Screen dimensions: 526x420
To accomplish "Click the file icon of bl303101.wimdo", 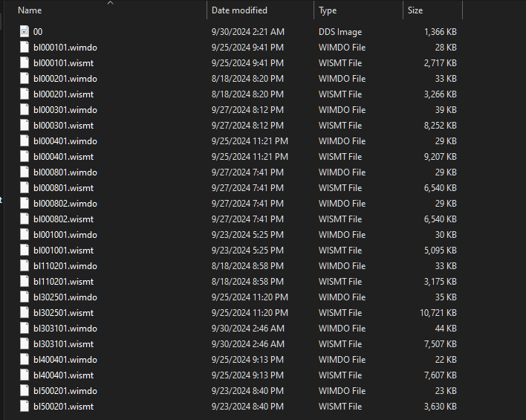I will point(25,329).
